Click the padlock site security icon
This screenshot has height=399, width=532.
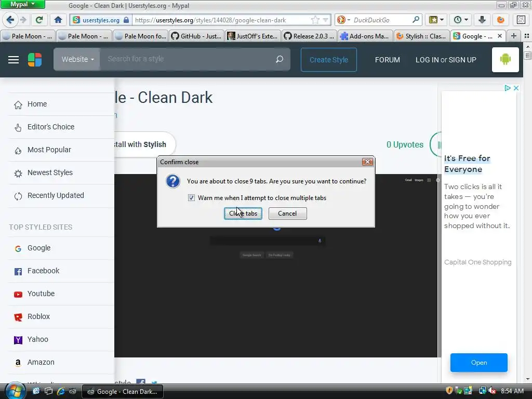pos(126,20)
